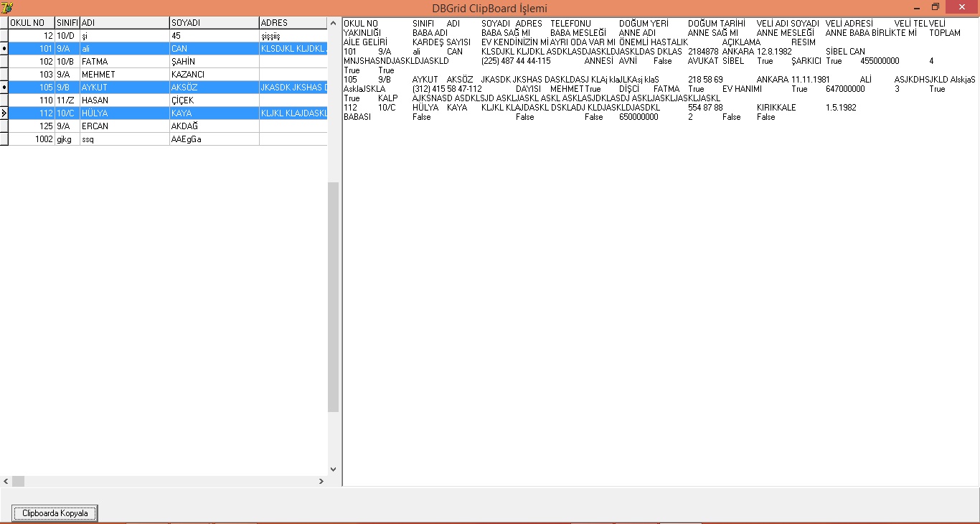Click the surname cell showing 45
The image size is (980, 524).
click(x=215, y=36)
